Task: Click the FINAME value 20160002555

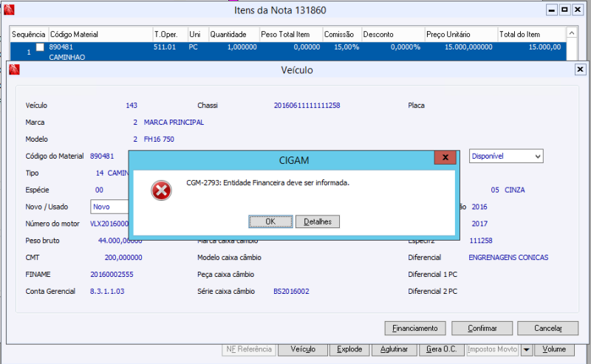Action: (112, 275)
